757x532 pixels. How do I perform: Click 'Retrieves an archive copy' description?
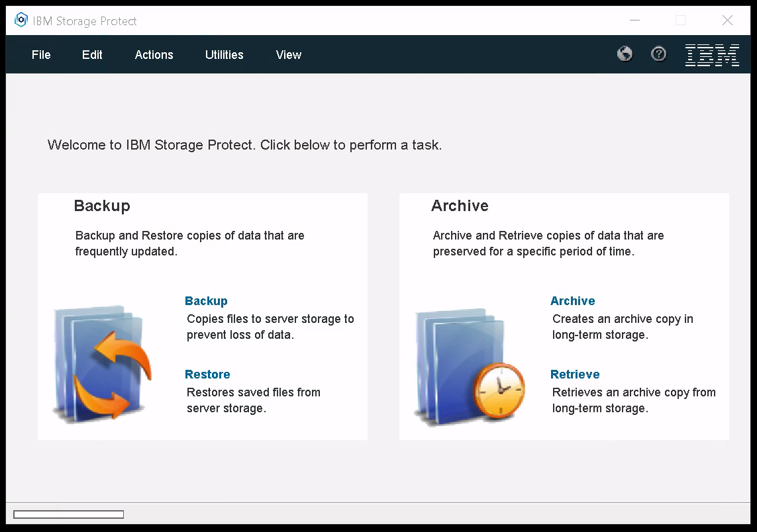coord(634,400)
